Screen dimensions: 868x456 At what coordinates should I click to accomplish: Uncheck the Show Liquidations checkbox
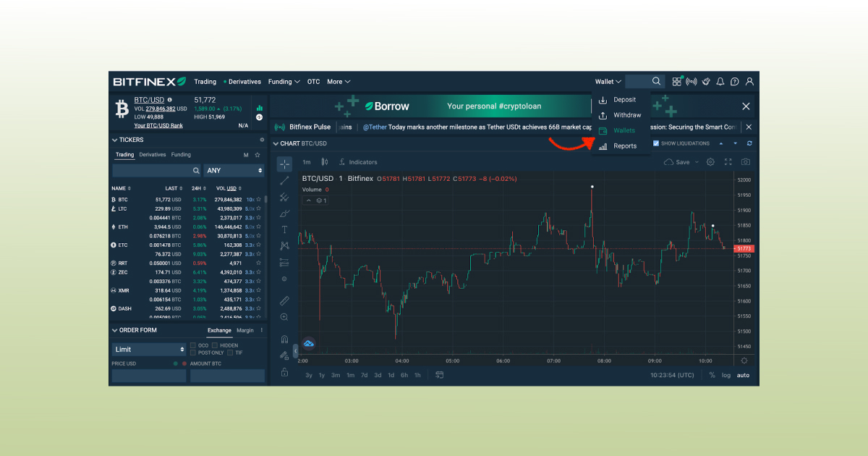656,143
